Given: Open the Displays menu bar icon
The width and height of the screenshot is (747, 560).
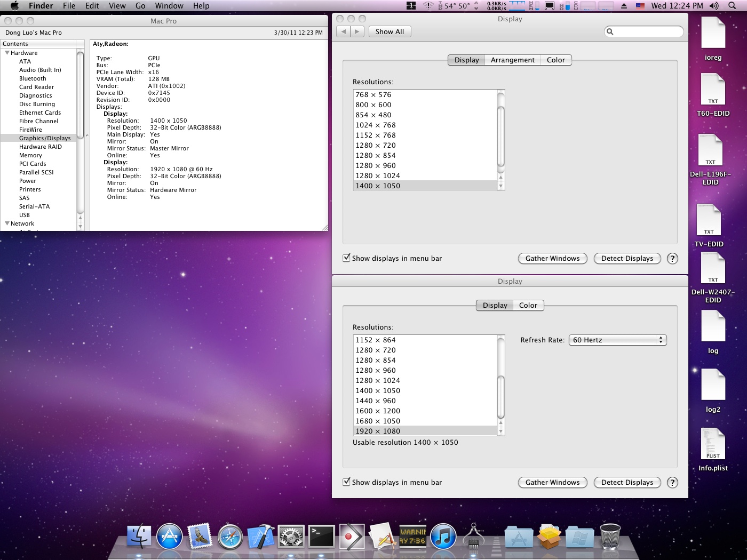Looking at the screenshot, I should pos(550,6).
